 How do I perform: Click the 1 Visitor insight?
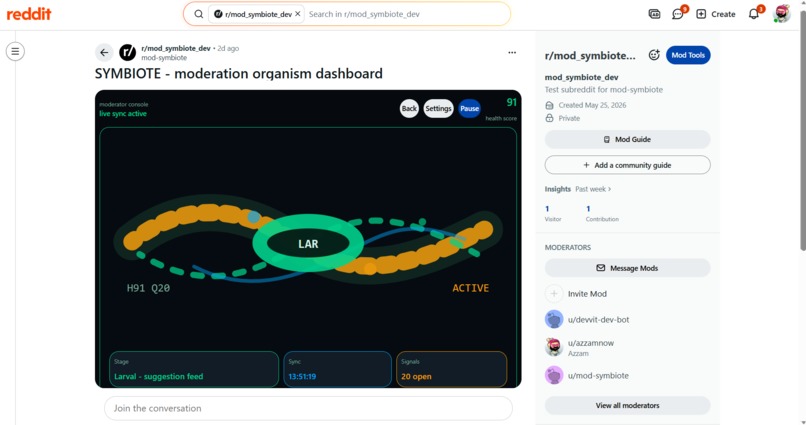pyautogui.click(x=553, y=213)
